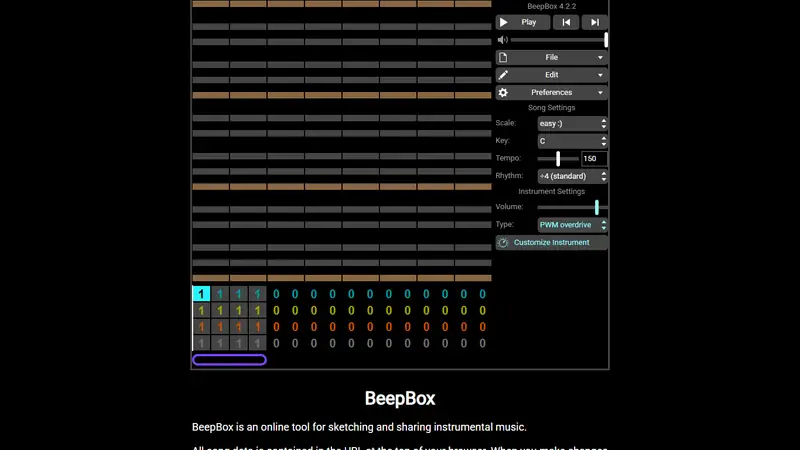Expand the Key dropdown showing C
This screenshot has width=800, height=450.
(x=572, y=141)
